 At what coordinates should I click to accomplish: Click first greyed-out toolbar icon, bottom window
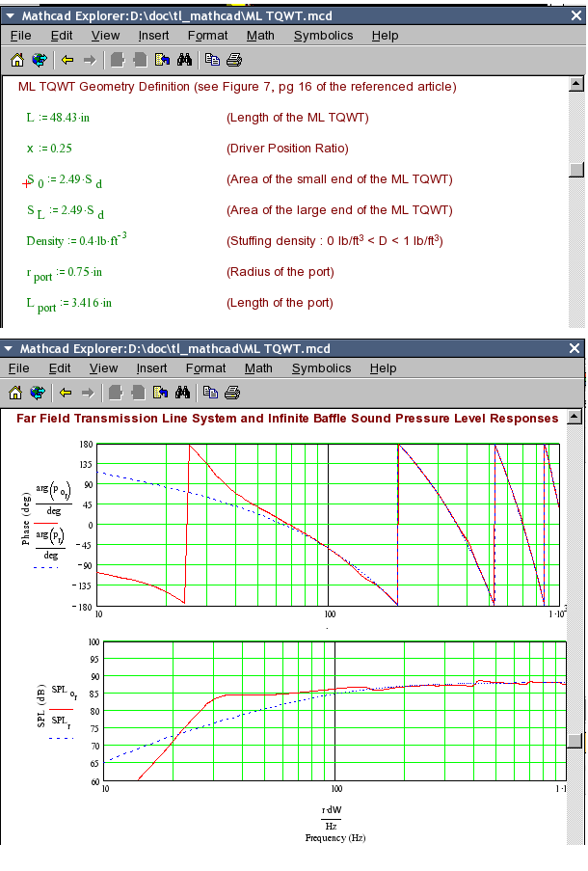116,393
